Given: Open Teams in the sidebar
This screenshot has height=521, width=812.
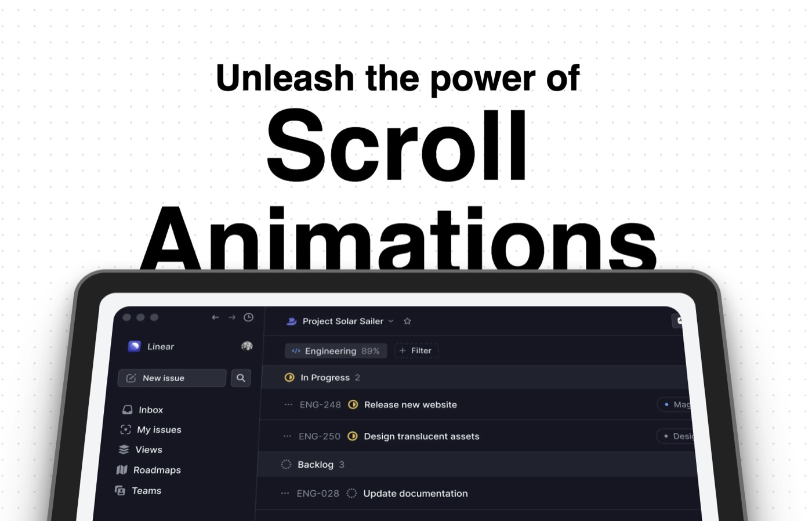Looking at the screenshot, I should pos(138,491).
